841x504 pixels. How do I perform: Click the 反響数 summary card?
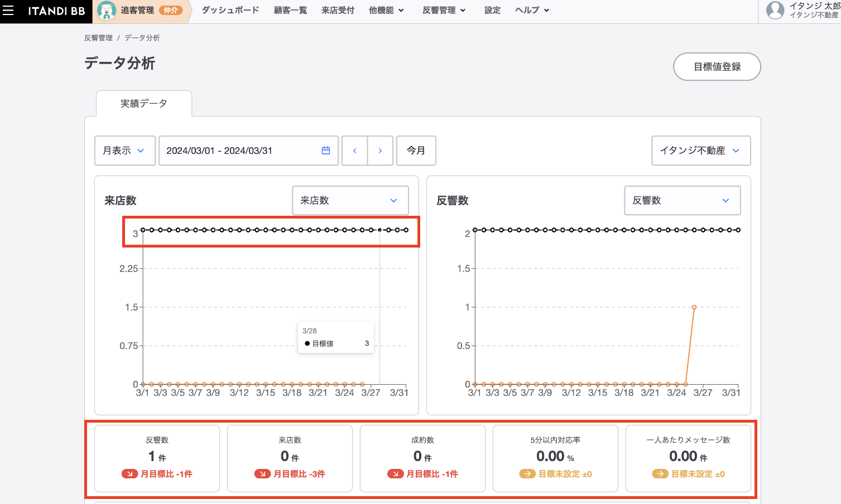[157, 458]
